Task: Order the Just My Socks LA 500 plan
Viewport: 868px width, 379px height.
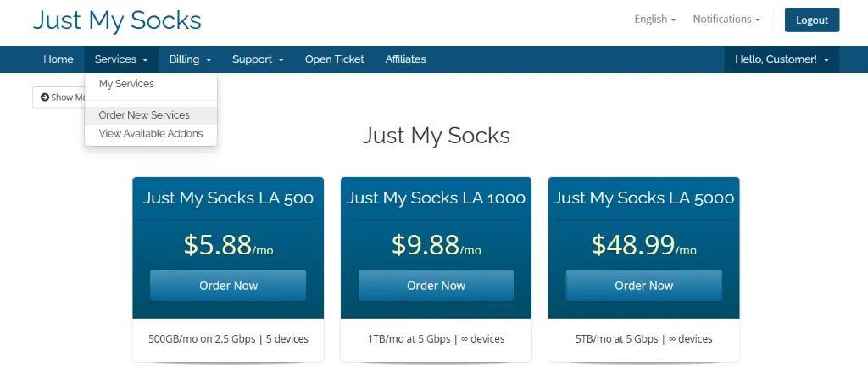Action: [228, 286]
